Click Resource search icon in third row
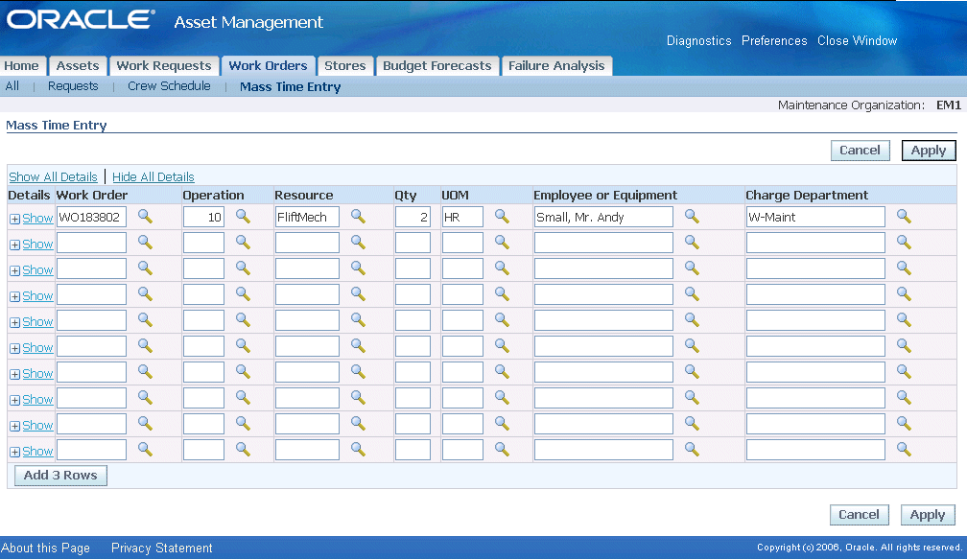The width and height of the screenshot is (967, 560). coord(359,268)
